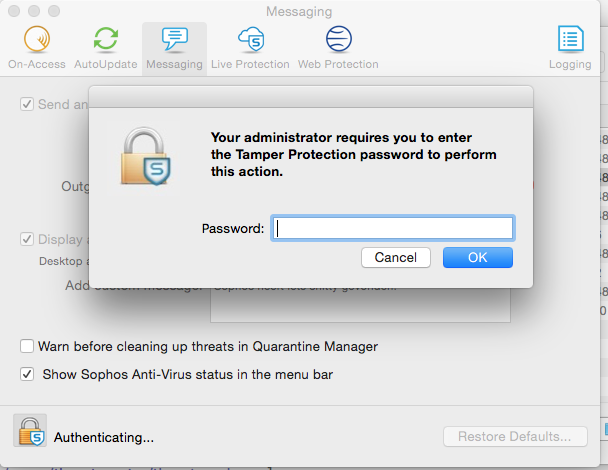This screenshot has width=608, height=470.
Task: Open the AutoUpdate green arrows icon
Action: point(106,39)
